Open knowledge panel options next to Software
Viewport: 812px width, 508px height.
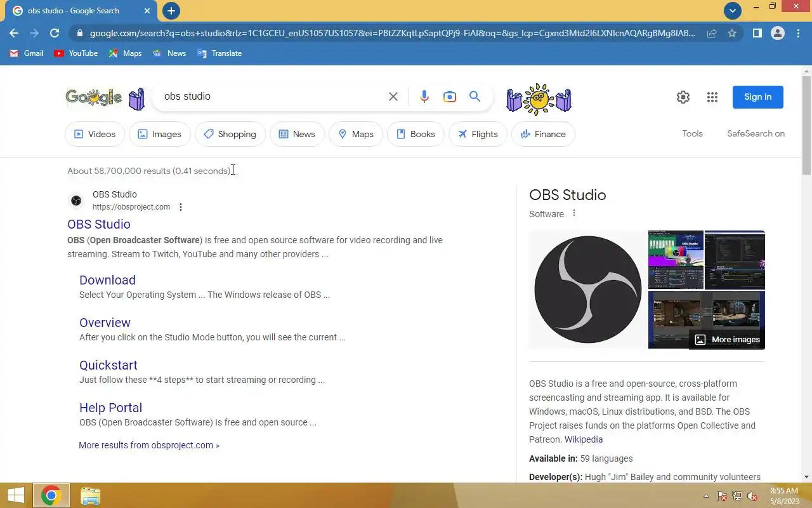574,213
